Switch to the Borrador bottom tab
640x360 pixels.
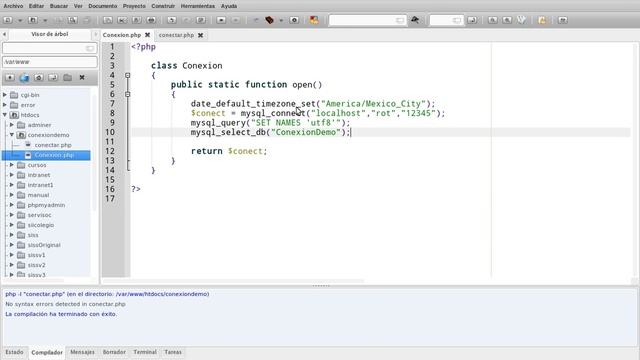(x=114, y=352)
